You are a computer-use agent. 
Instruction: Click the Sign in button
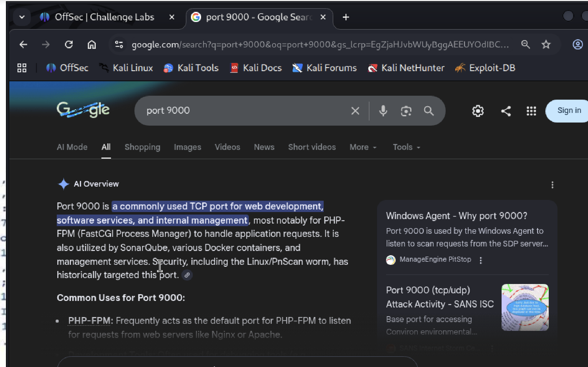[x=569, y=111]
